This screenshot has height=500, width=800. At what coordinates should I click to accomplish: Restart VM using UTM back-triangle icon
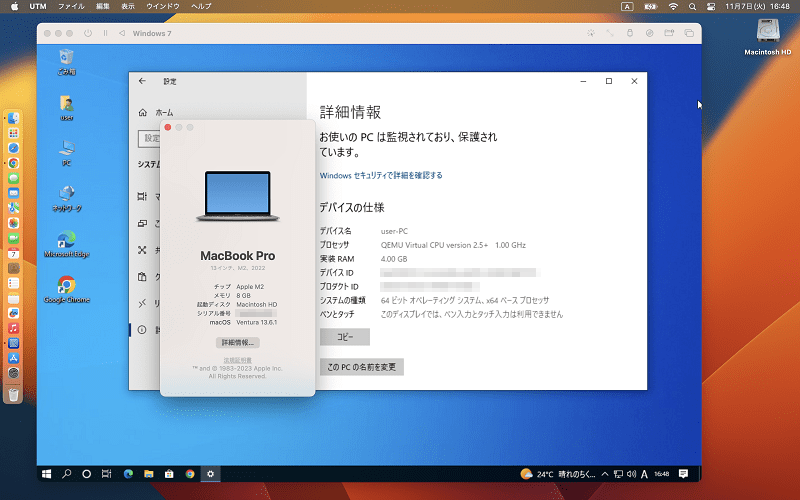[x=121, y=33]
